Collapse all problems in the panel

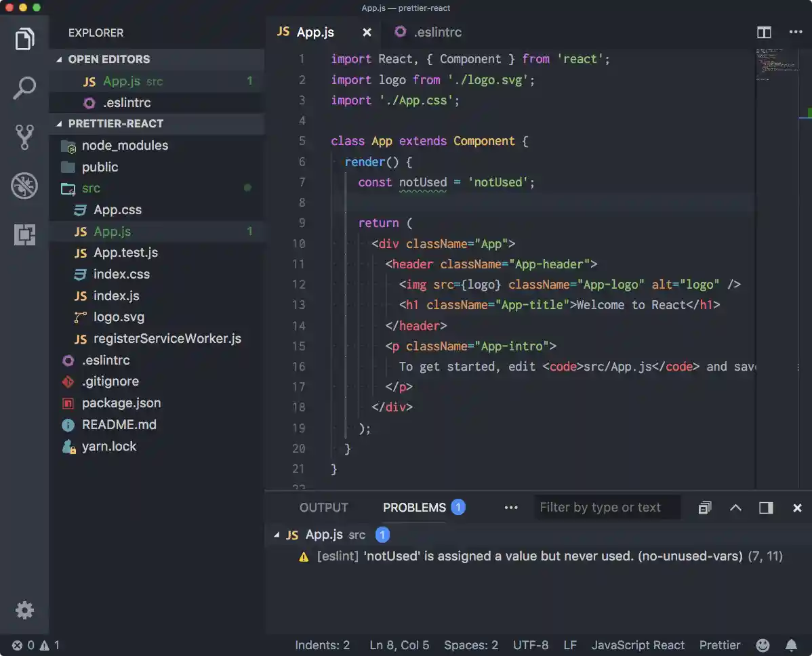(x=705, y=508)
